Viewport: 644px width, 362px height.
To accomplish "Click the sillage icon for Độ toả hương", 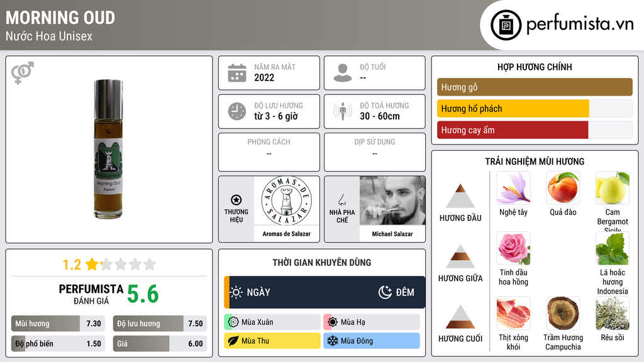I will pyautogui.click(x=343, y=111).
